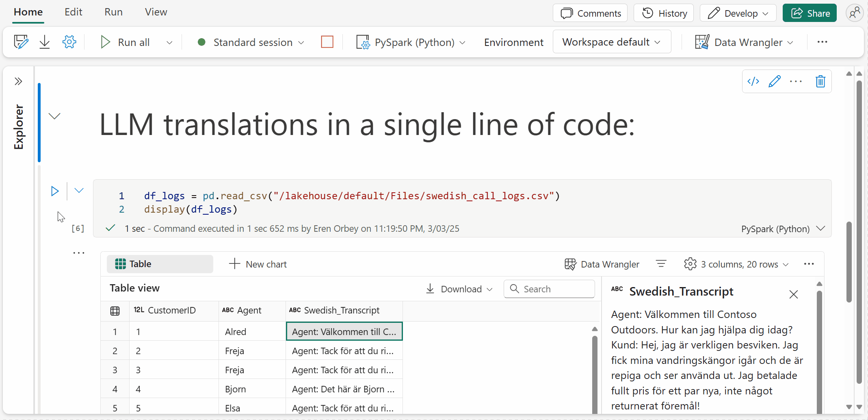Click Search field in table view
Image resolution: width=868 pixels, height=420 pixels.
(x=549, y=289)
